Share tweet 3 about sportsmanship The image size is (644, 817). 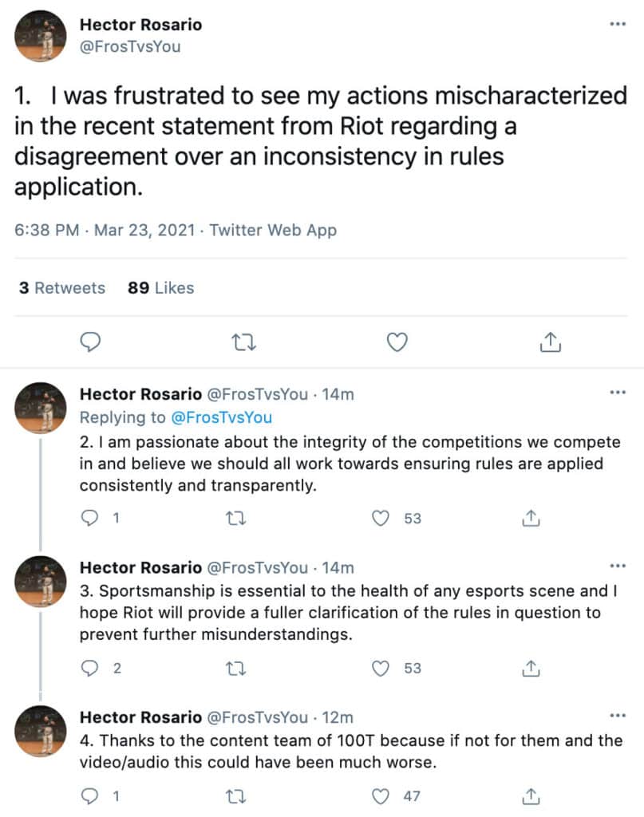pyautogui.click(x=530, y=669)
